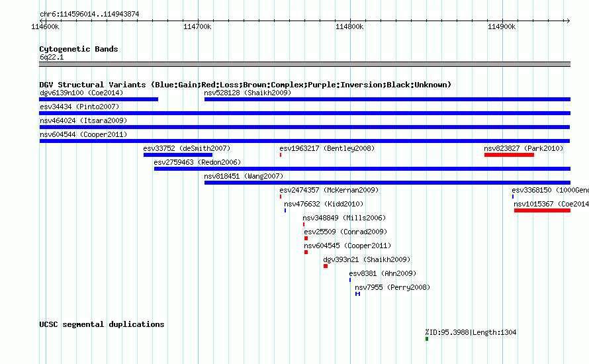
Task: Select the nsv7955 (Perry2008) blue glyph
Action: pos(357,294)
